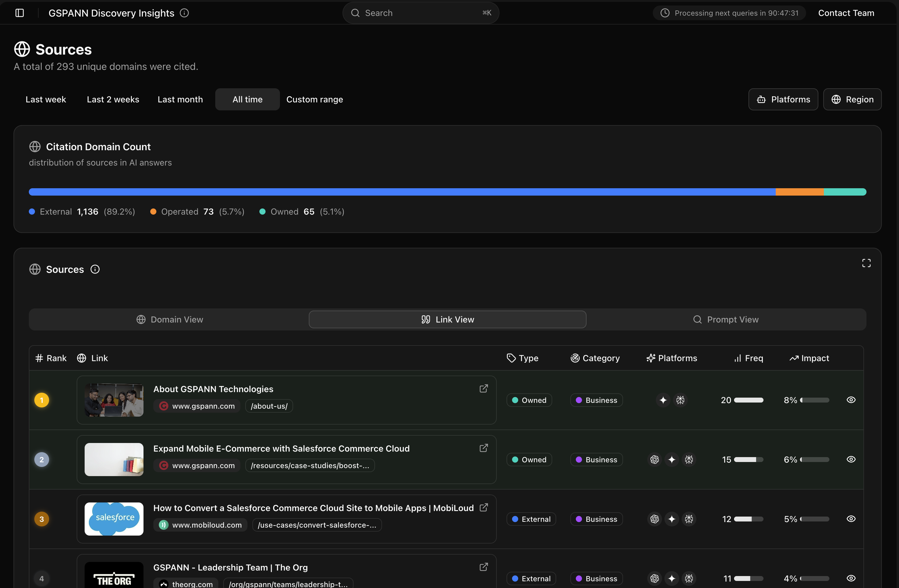Open salesforce logo thumbnail
This screenshot has width=899, height=588.
114,519
